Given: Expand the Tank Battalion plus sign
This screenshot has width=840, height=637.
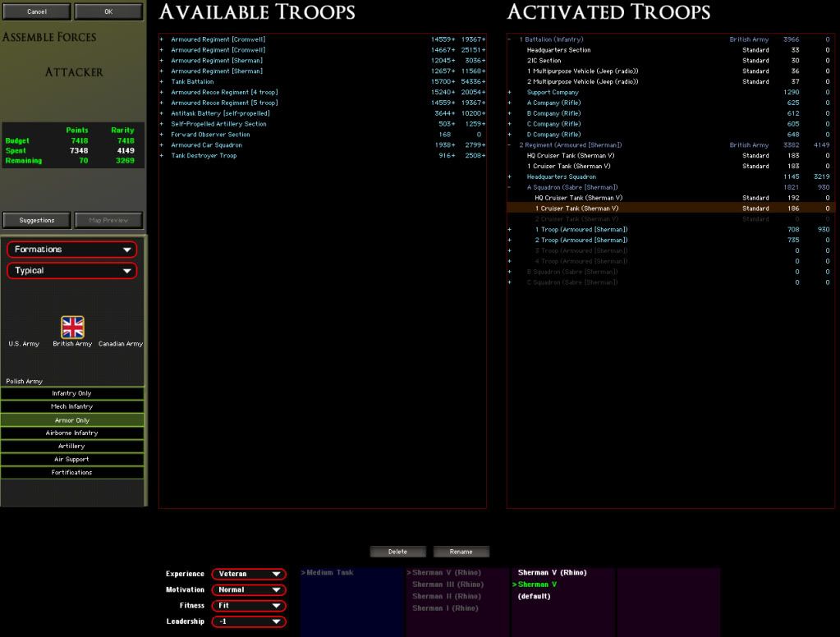Looking at the screenshot, I should (x=162, y=82).
